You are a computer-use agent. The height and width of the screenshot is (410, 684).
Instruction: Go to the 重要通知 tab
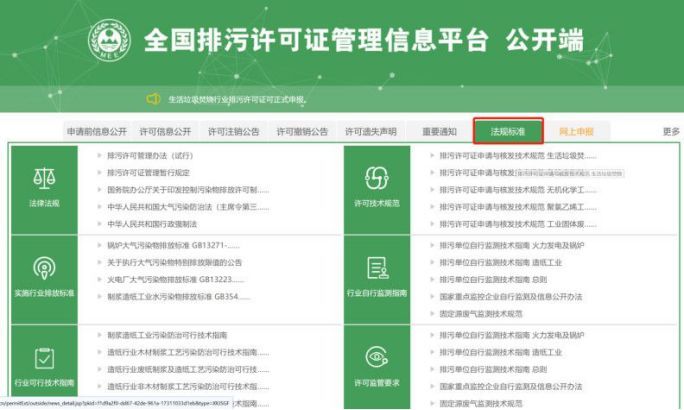[x=439, y=131]
